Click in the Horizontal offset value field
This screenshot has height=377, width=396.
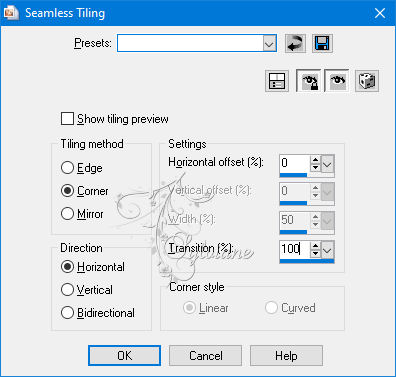294,163
